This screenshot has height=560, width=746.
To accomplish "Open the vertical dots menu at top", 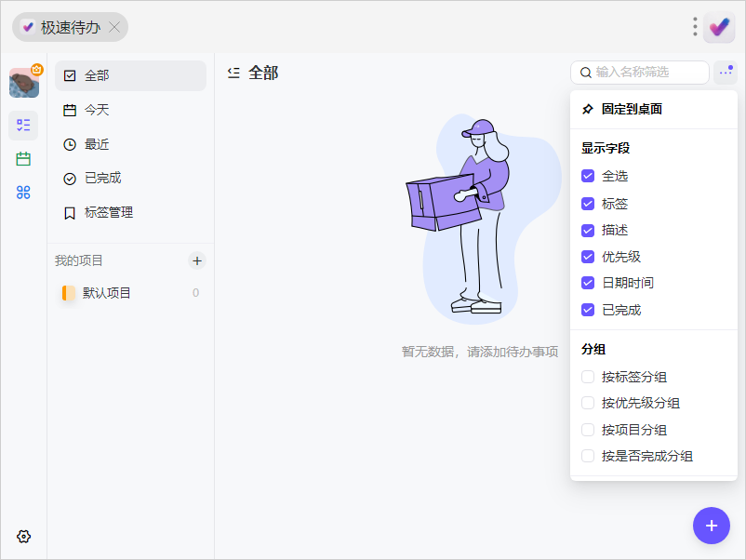I will point(695,27).
